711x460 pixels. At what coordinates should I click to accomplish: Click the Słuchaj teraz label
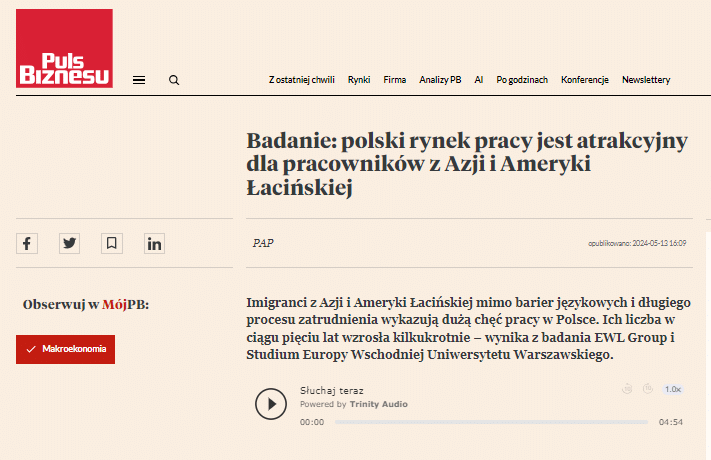pos(331,391)
